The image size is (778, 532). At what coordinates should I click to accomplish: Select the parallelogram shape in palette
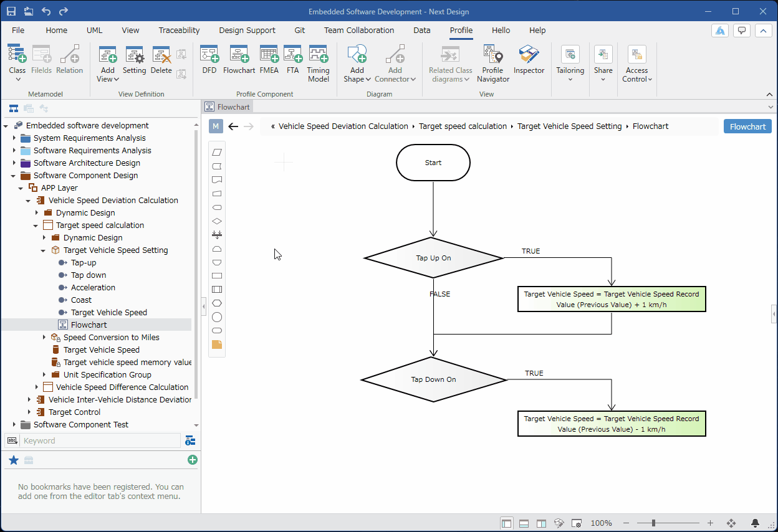[x=217, y=152]
